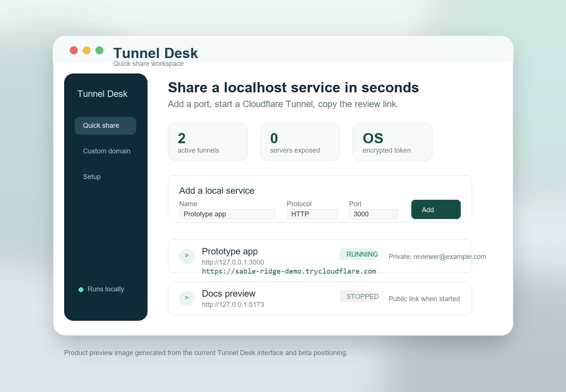Select the active tunnels stat card
The height and width of the screenshot is (392, 566).
[x=208, y=141]
